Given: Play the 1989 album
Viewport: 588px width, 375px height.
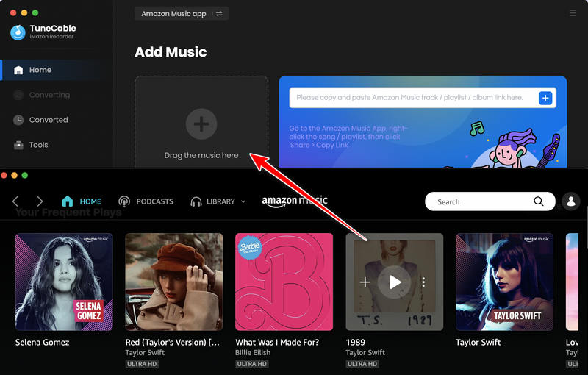Looking at the screenshot, I should coord(394,282).
